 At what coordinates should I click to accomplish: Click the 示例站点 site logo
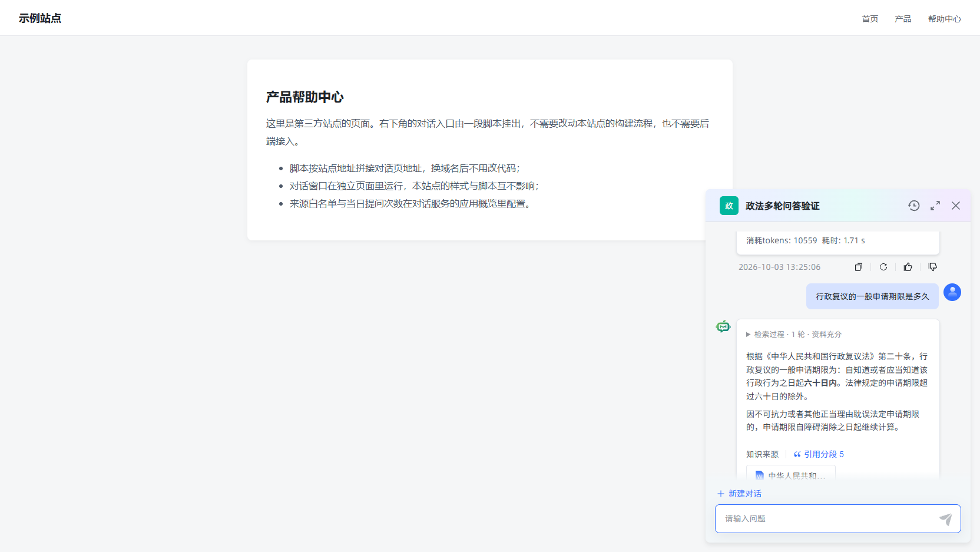click(x=40, y=18)
